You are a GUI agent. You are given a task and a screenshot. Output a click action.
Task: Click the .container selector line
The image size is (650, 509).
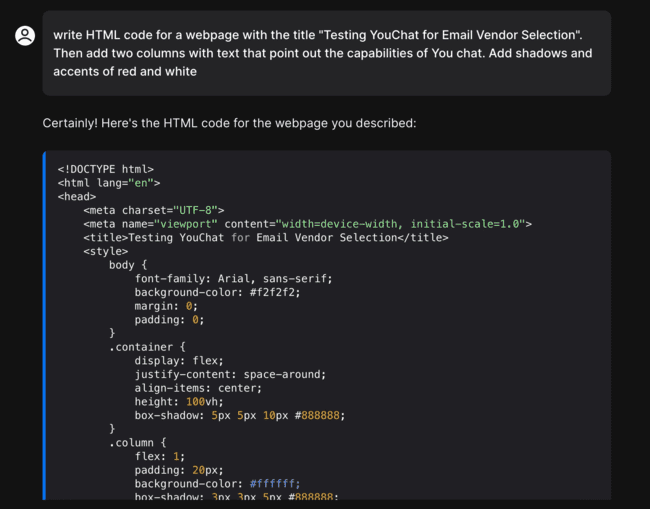point(147,347)
